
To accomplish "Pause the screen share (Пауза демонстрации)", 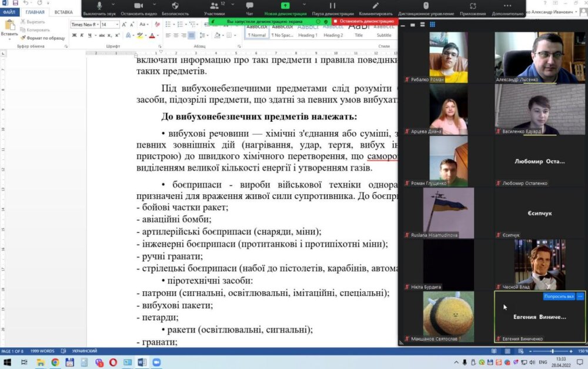I will [x=333, y=8].
